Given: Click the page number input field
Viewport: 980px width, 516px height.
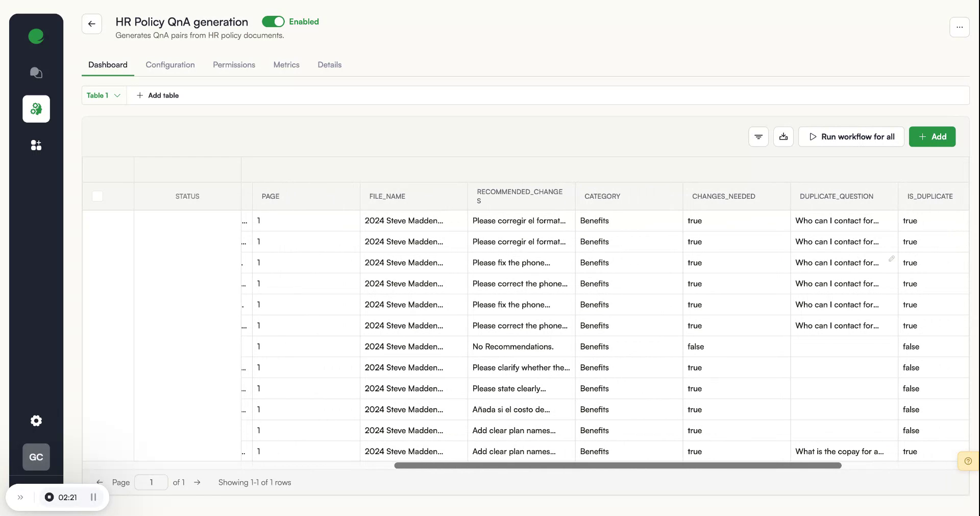Looking at the screenshot, I should (x=151, y=482).
